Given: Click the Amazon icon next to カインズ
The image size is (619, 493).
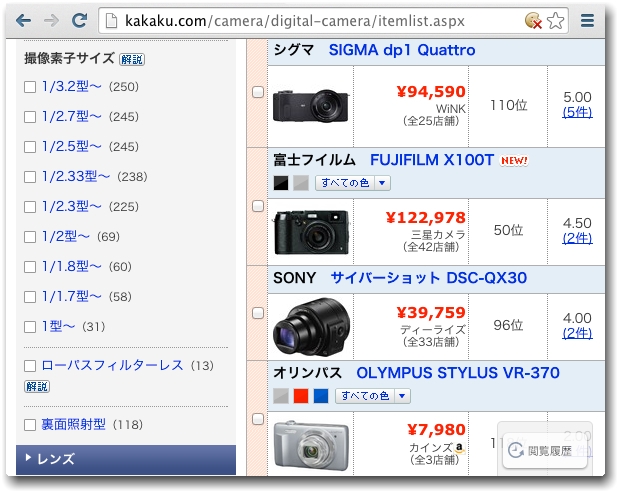Looking at the screenshot, I should 459,448.
